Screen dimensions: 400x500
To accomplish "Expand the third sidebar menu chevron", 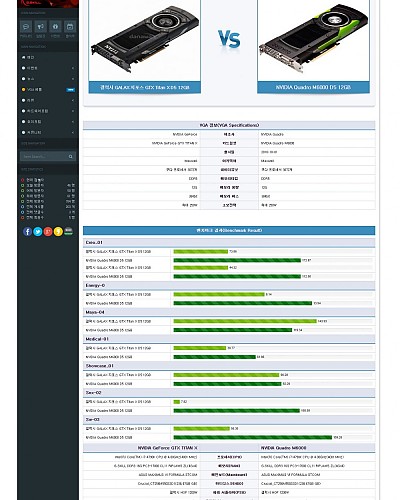I will [73, 79].
